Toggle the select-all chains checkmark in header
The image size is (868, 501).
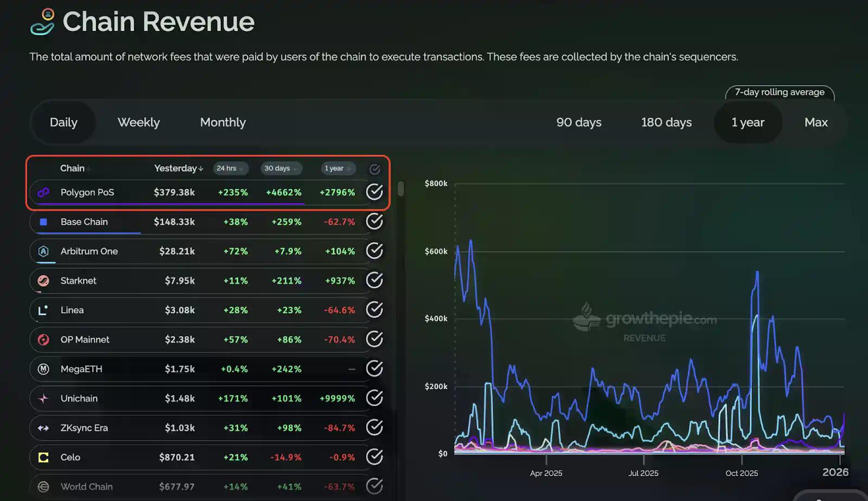coord(374,169)
